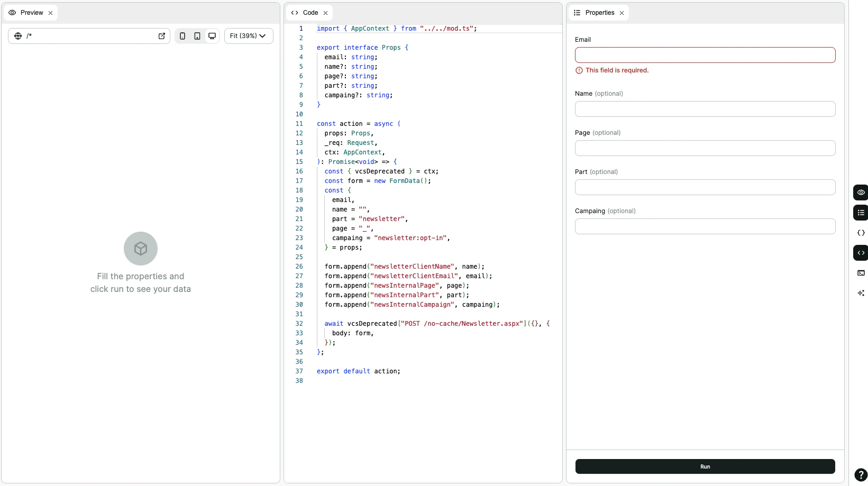Image resolution: width=868 pixels, height=486 pixels.
Task: Open preview in new window icon
Action: pyautogui.click(x=162, y=36)
